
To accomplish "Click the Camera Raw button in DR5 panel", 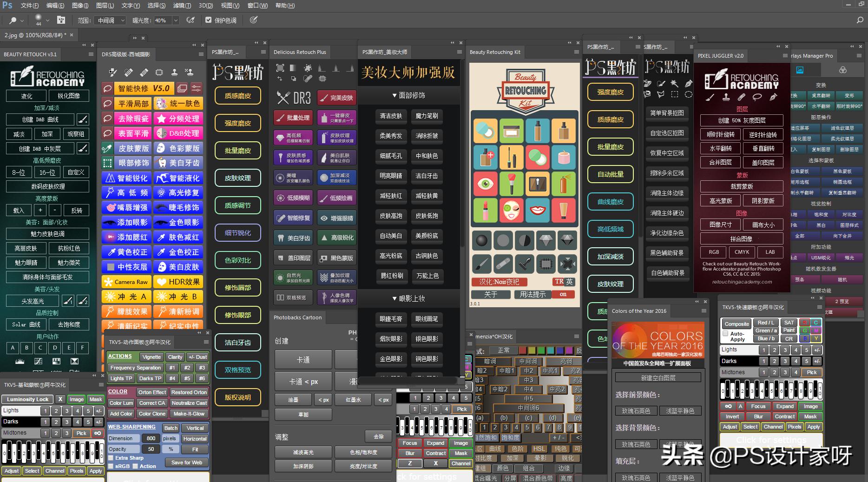I will [126, 282].
